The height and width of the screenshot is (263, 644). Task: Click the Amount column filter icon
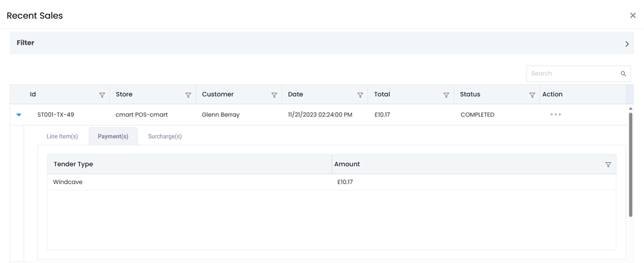[x=608, y=164]
